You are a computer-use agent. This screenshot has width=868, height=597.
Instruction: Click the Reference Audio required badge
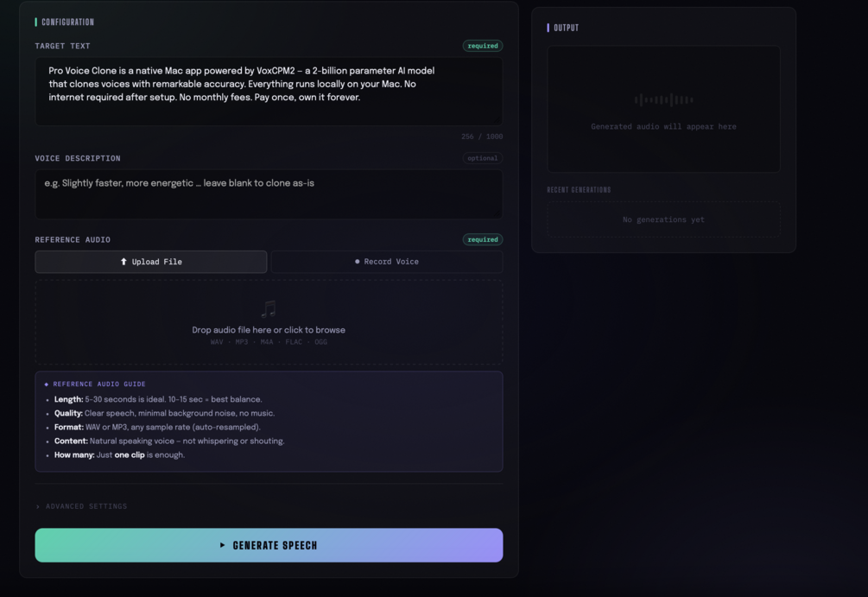tap(483, 240)
